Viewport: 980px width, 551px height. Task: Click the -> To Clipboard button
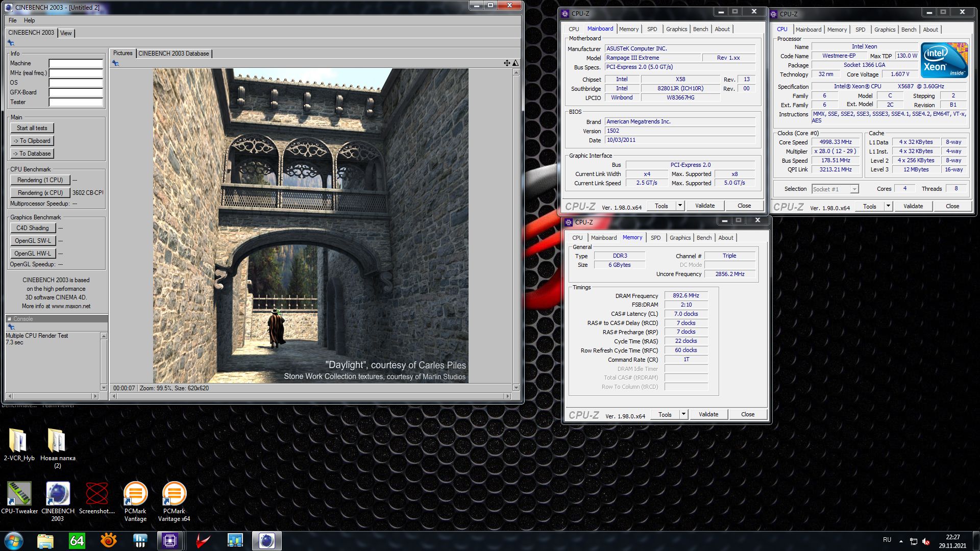32,141
